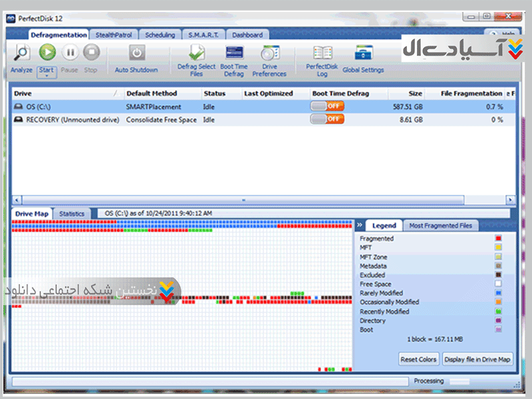This screenshot has width=532, height=399.
Task: Open Drive Preferences
Action: tap(269, 53)
